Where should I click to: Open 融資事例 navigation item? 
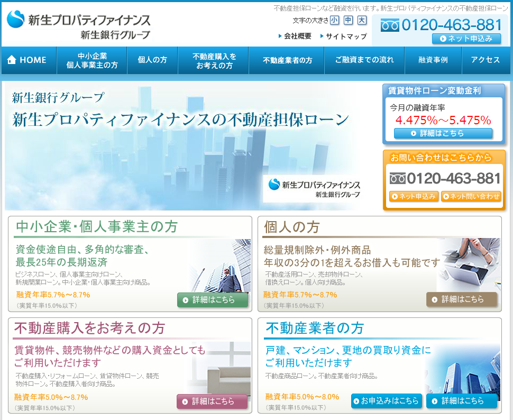(433, 60)
